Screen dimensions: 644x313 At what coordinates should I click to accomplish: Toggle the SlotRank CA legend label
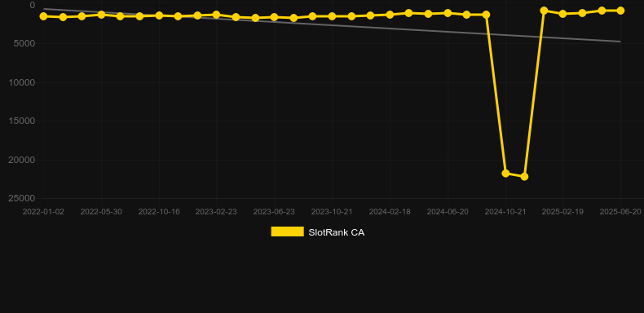(x=337, y=232)
